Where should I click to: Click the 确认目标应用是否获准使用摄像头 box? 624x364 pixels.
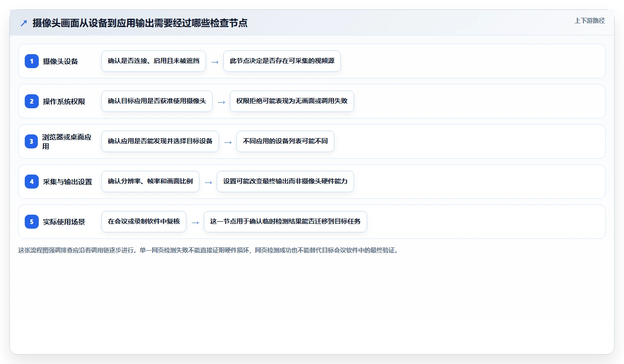coord(157,101)
